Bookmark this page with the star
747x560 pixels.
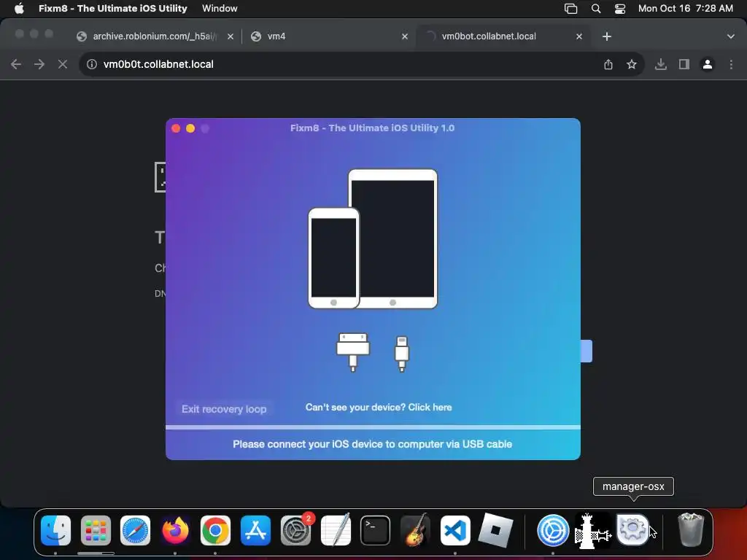point(632,64)
